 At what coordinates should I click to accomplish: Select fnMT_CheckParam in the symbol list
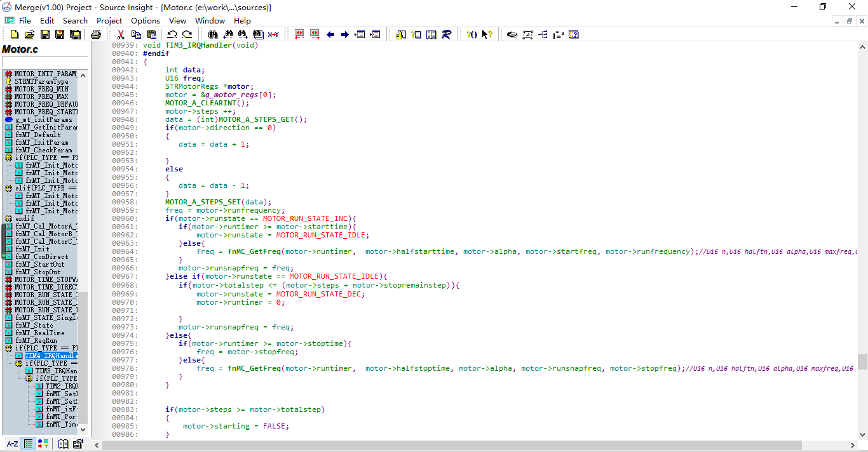(43, 150)
